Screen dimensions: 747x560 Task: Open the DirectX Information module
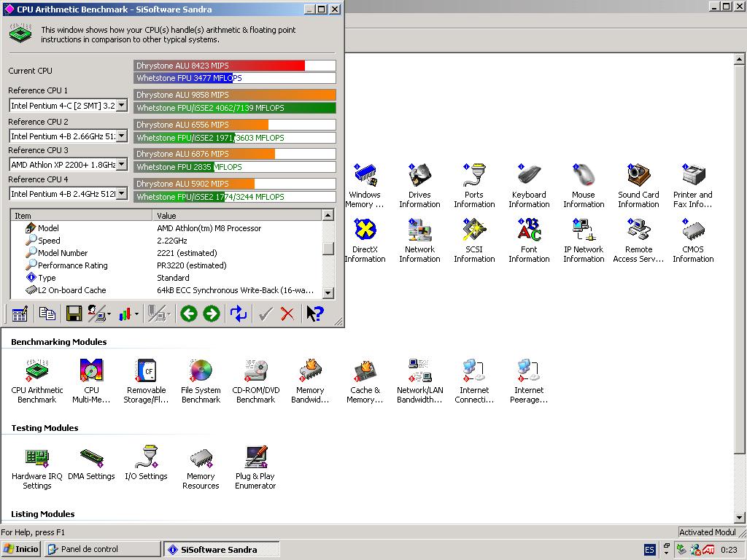point(365,240)
